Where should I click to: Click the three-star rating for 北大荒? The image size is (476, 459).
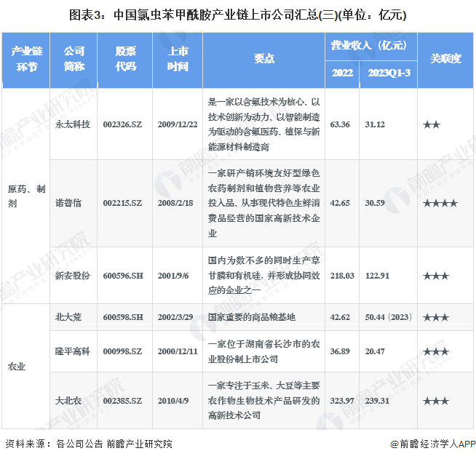(436, 317)
